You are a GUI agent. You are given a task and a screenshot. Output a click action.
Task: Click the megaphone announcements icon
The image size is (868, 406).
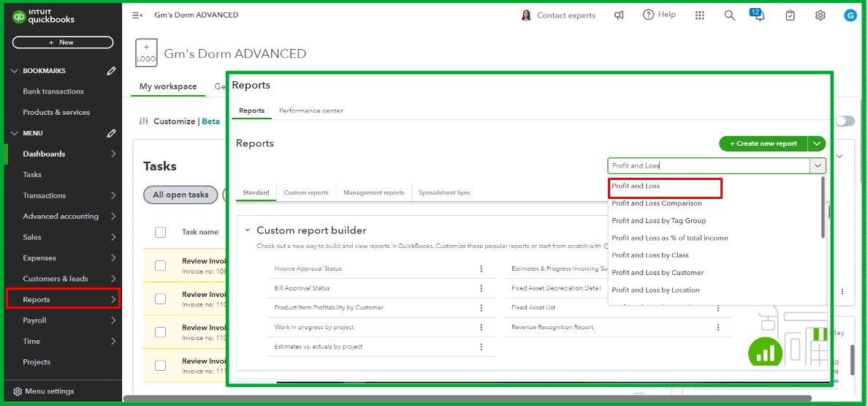coord(619,15)
